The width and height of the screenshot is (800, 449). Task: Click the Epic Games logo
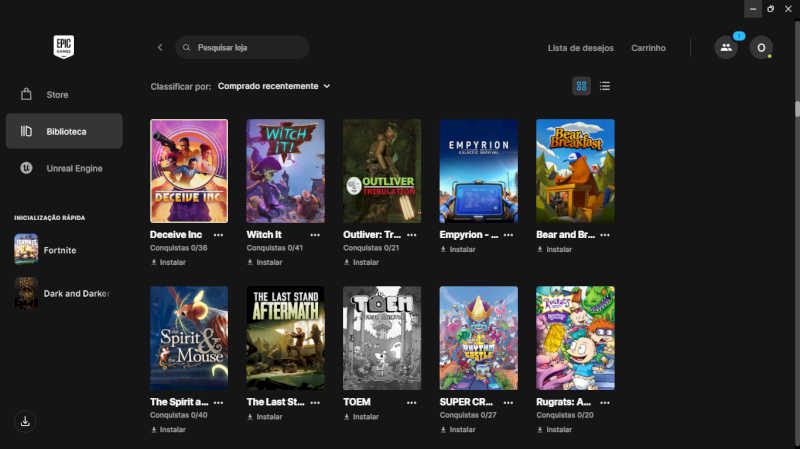click(64, 47)
